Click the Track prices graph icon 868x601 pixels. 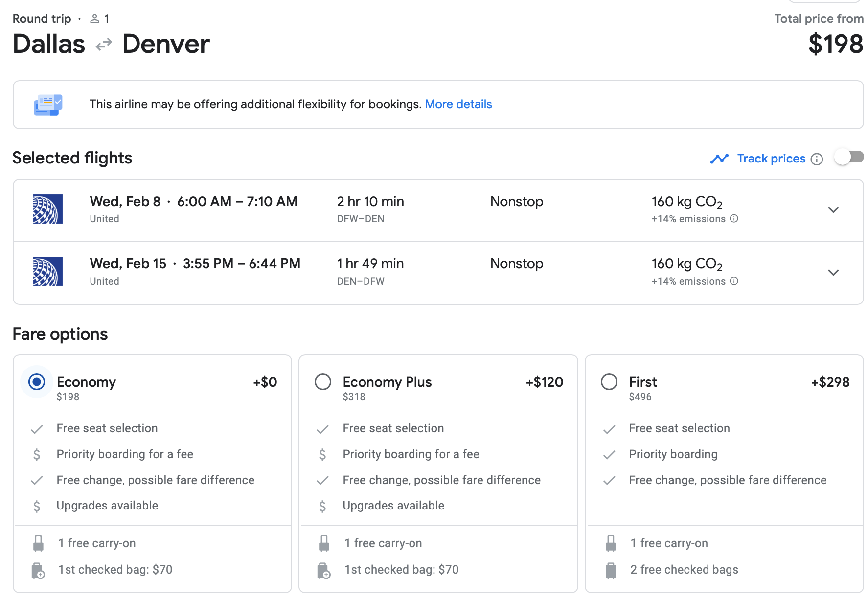[x=719, y=159]
